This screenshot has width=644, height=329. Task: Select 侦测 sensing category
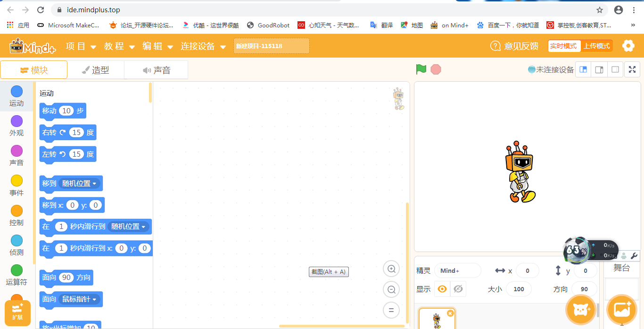pyautogui.click(x=17, y=245)
